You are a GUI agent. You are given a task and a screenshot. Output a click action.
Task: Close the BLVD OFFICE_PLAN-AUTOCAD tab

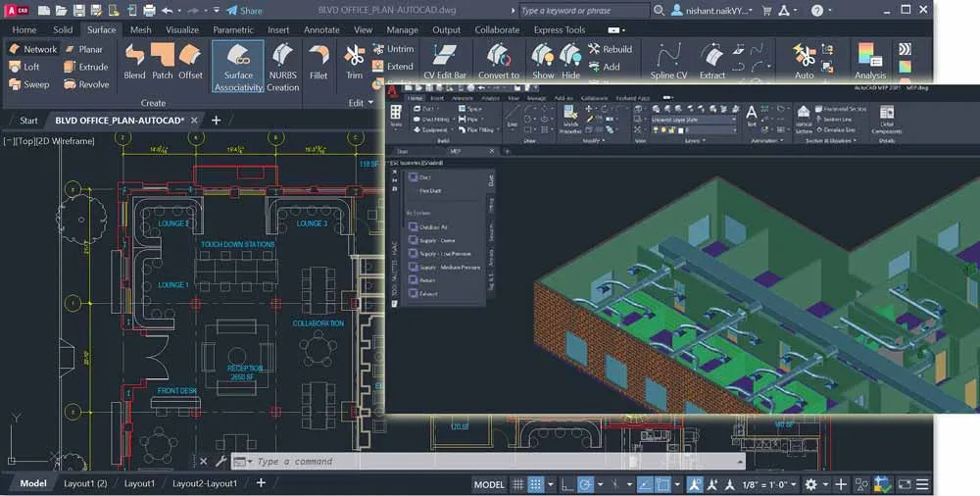194,121
